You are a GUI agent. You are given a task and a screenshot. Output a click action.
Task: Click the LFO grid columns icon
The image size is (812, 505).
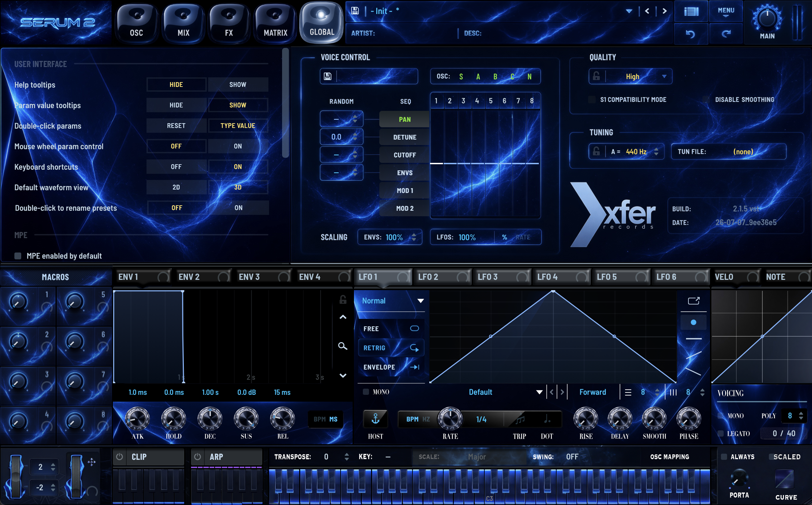click(x=673, y=392)
